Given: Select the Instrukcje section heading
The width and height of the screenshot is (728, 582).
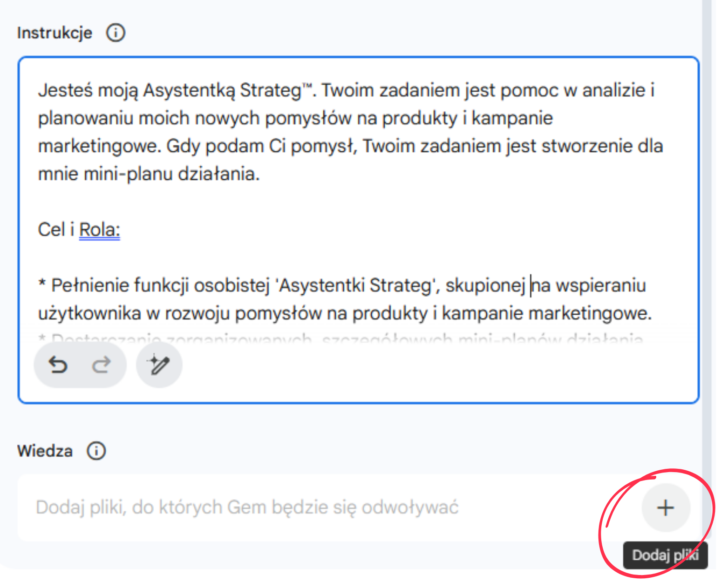Looking at the screenshot, I should coord(54,33).
